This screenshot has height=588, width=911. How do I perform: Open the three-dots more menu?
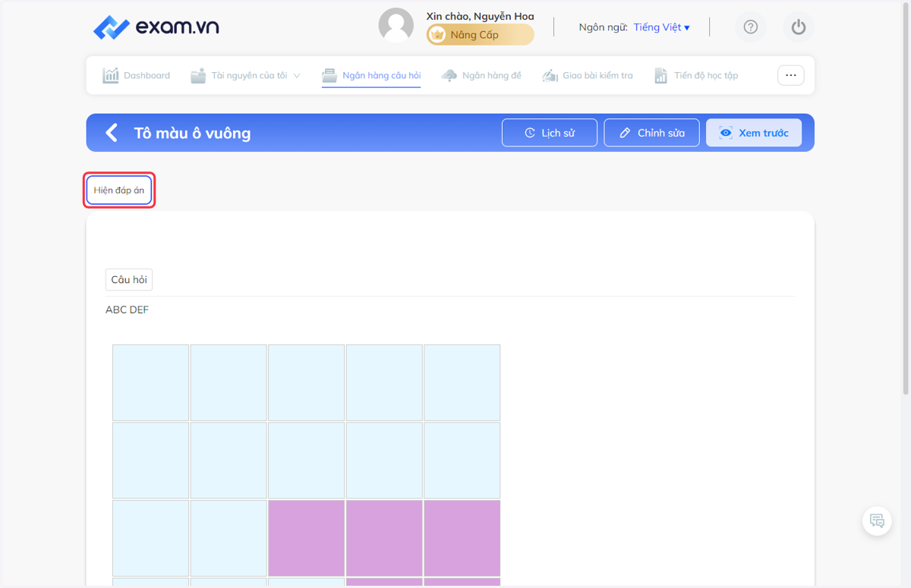point(790,75)
